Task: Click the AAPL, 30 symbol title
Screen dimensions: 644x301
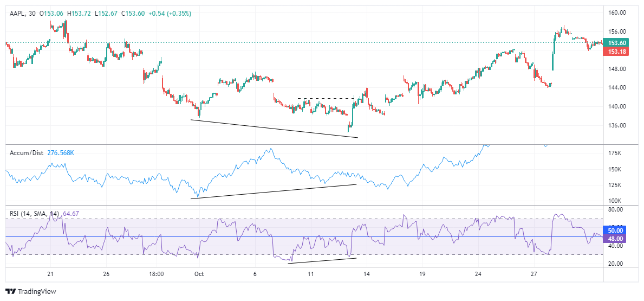Action: (x=23, y=14)
